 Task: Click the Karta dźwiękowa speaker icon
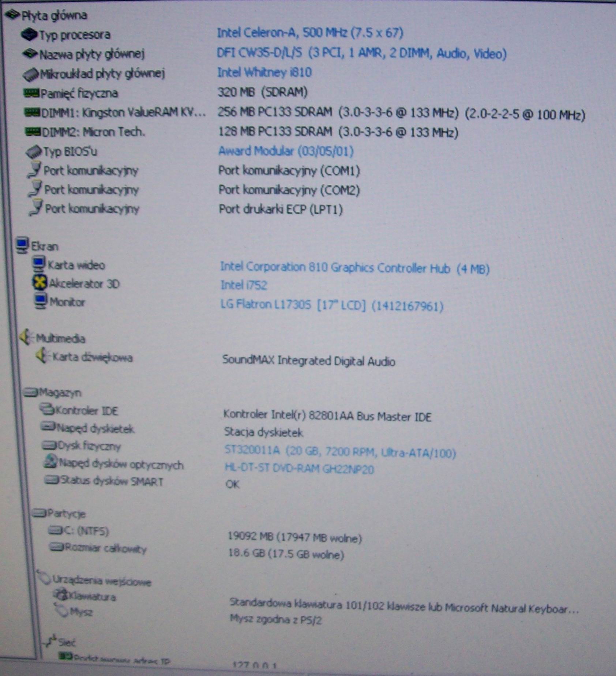click(x=42, y=355)
